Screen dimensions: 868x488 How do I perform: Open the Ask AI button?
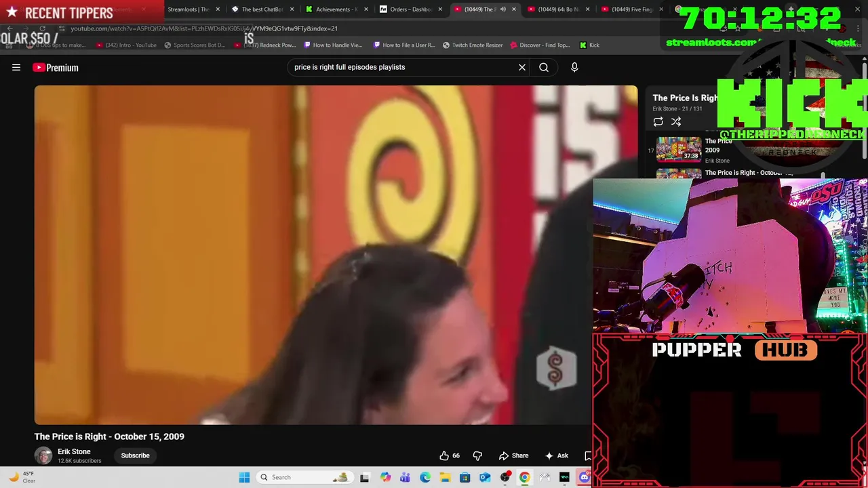(x=557, y=455)
